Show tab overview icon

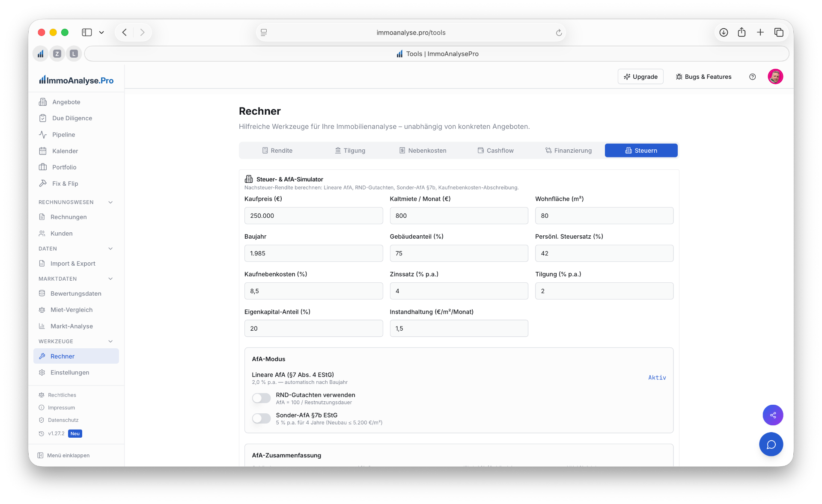pyautogui.click(x=779, y=32)
